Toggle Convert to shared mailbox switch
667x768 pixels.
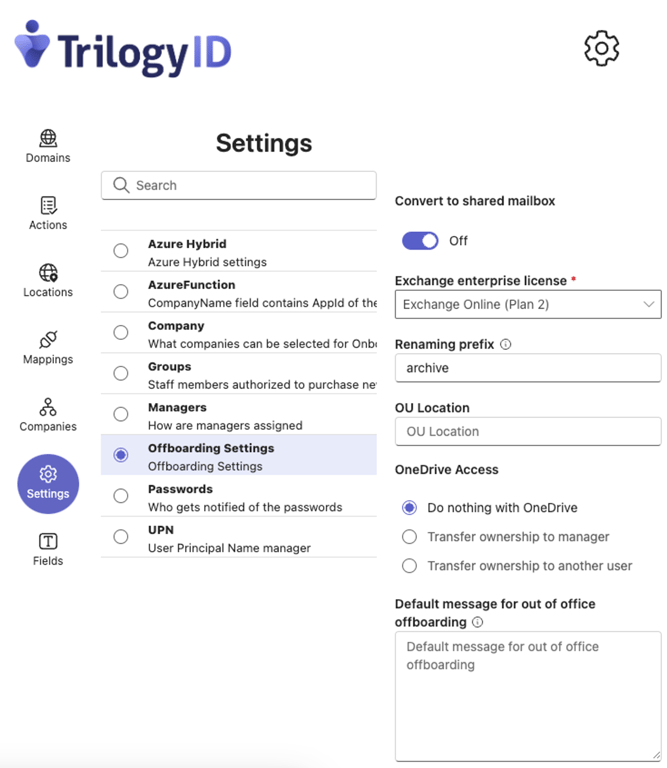point(420,240)
